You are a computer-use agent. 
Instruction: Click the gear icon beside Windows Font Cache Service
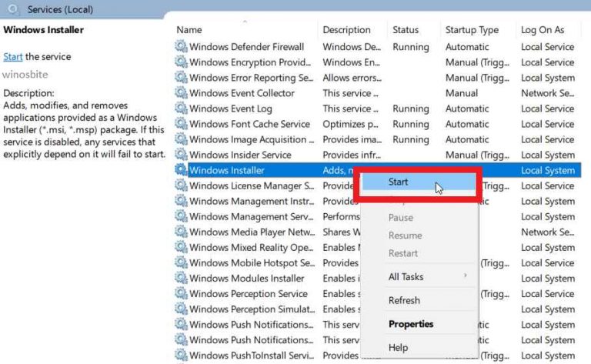[x=181, y=124]
